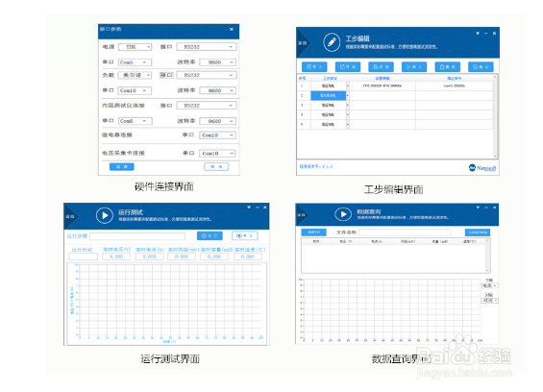Expand step-type dropdown arrow in row 3

pyautogui.click(x=348, y=106)
